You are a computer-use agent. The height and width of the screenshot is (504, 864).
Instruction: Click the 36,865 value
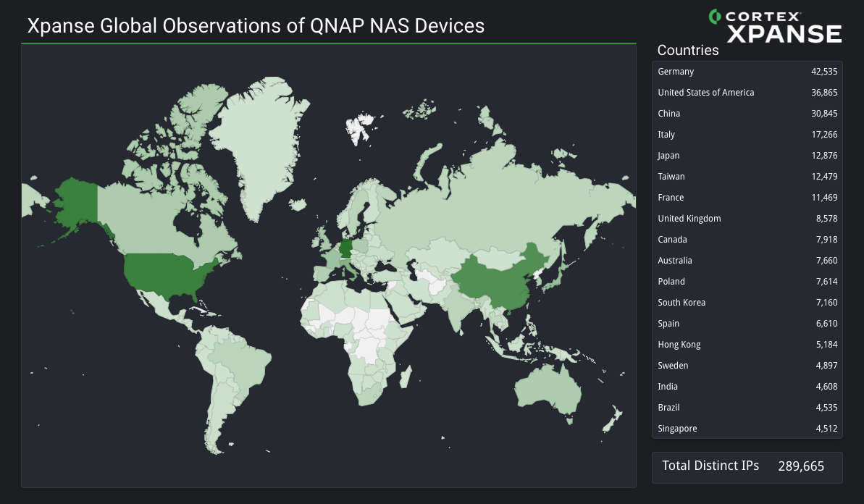point(823,93)
